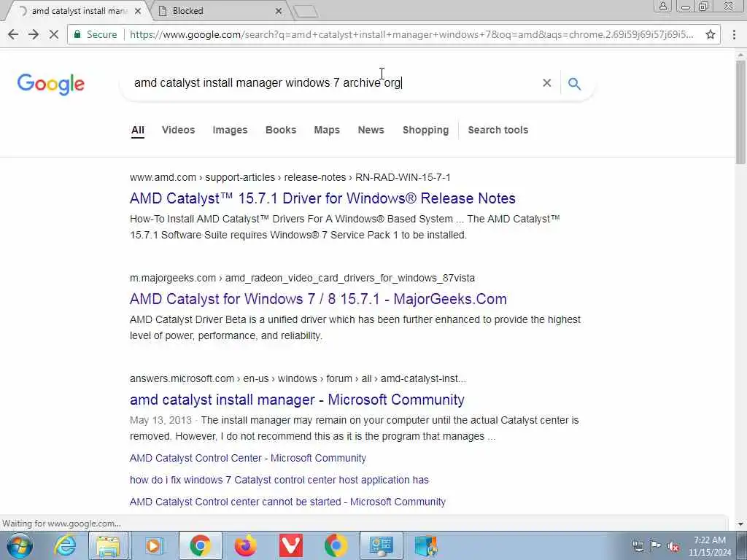Launch Firefox from the taskbar
Image resolution: width=747 pixels, height=560 pixels.
(x=245, y=545)
